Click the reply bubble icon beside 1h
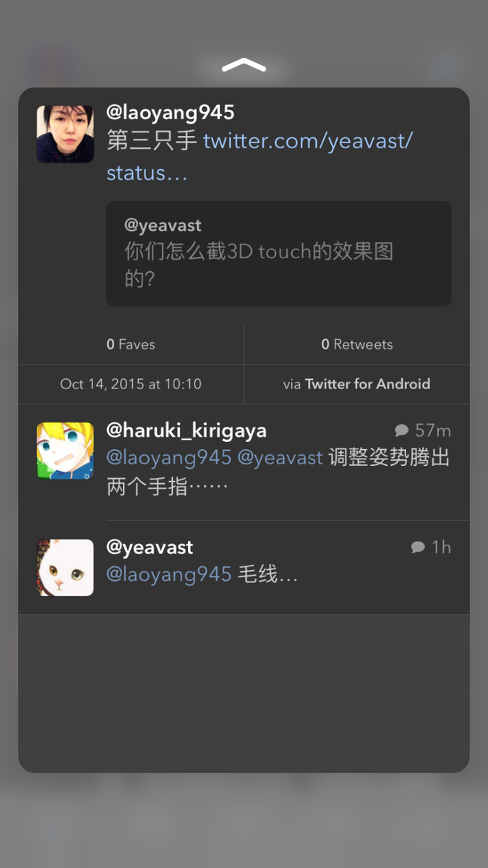 (418, 548)
